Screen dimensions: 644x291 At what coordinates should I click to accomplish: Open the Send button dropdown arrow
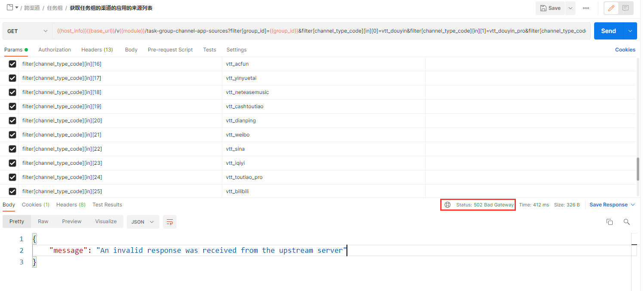pos(630,31)
